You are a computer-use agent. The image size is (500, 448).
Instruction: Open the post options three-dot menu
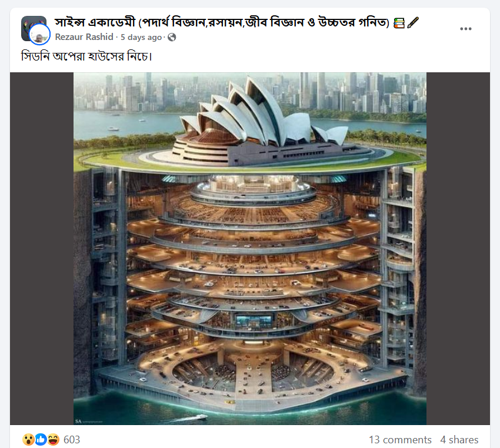click(x=465, y=29)
